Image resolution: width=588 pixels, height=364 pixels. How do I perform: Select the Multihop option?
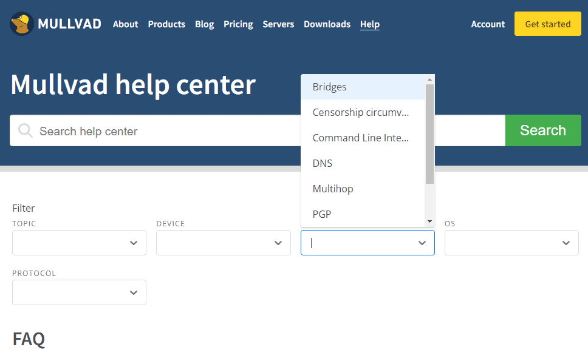[x=363, y=189]
